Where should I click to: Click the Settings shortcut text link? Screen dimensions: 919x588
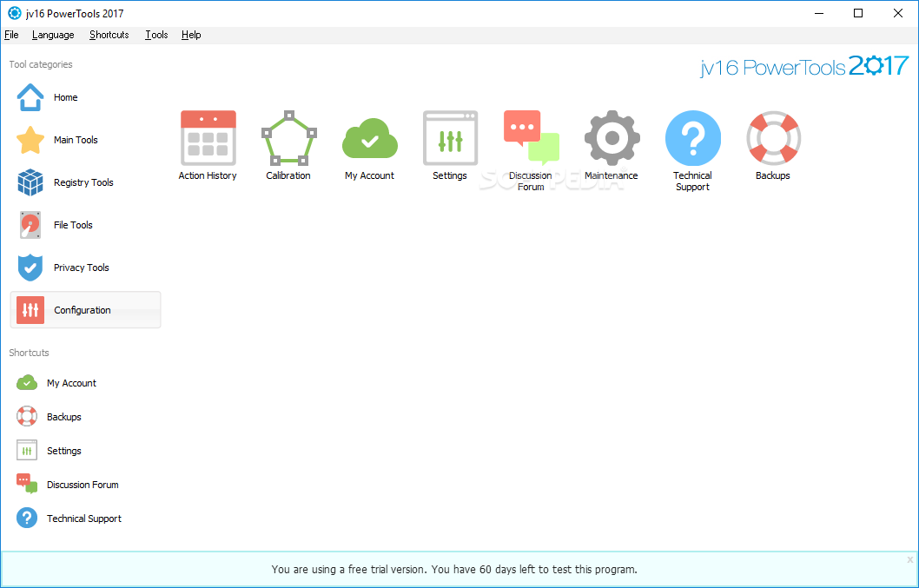coord(64,451)
